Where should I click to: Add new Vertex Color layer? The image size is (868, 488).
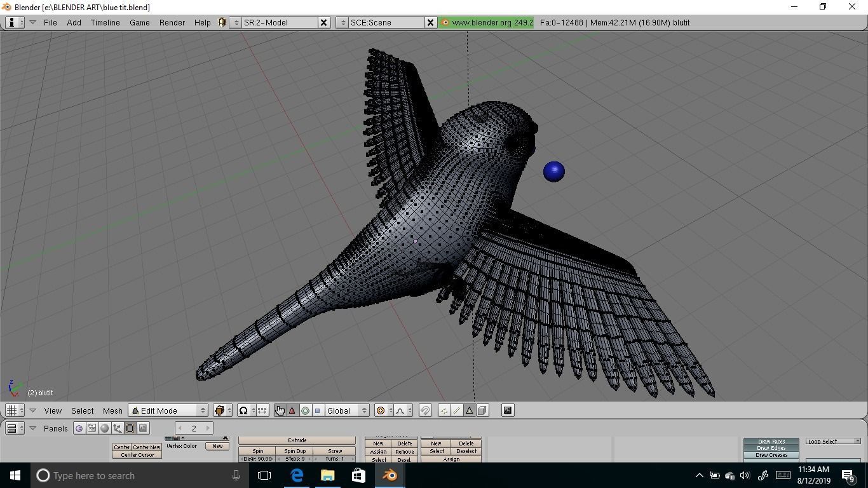pos(217,446)
